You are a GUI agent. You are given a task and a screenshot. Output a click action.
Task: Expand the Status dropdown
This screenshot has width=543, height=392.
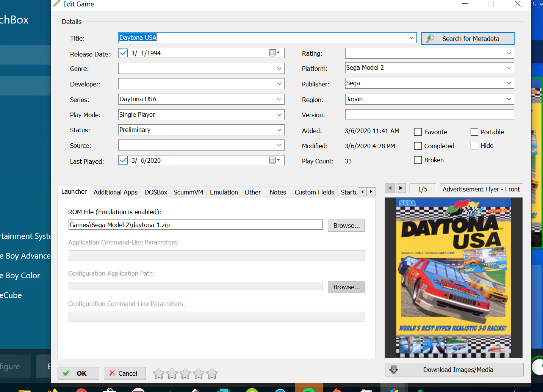click(279, 130)
